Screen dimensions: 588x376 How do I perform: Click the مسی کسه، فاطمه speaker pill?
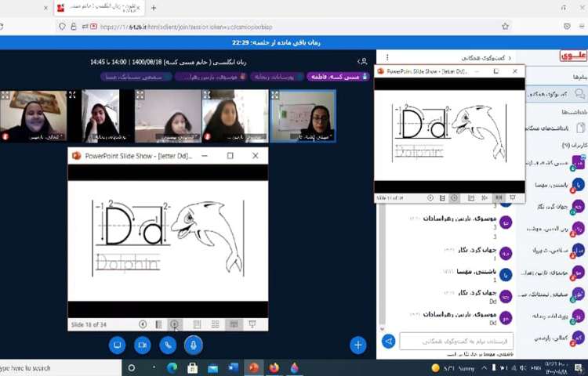338,77
